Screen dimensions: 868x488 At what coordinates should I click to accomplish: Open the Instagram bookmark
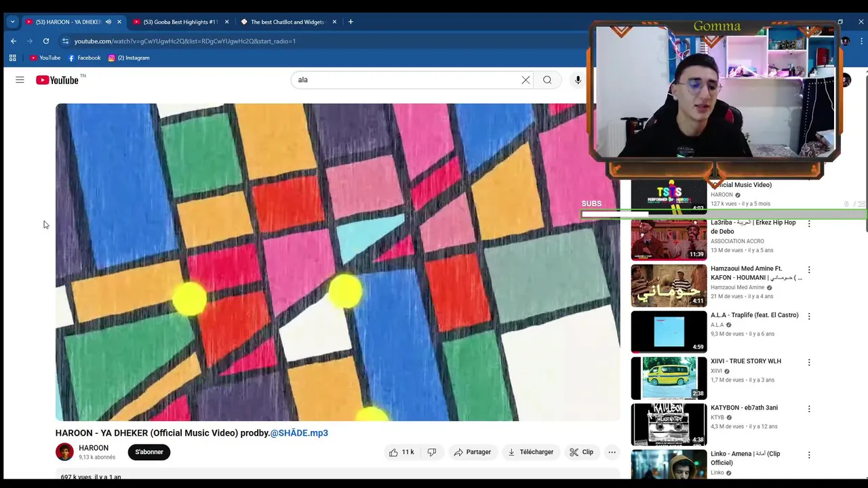tap(129, 58)
